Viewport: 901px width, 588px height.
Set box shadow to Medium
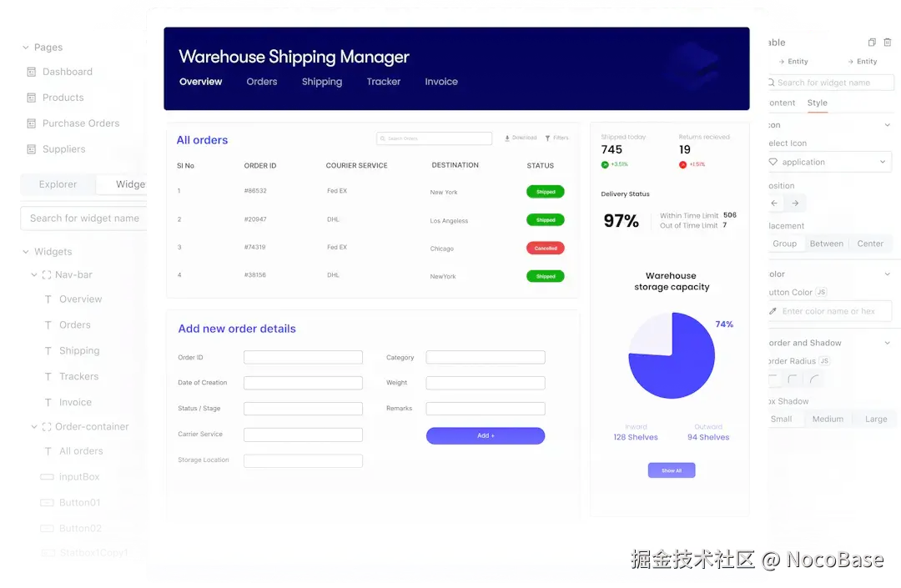pos(828,420)
